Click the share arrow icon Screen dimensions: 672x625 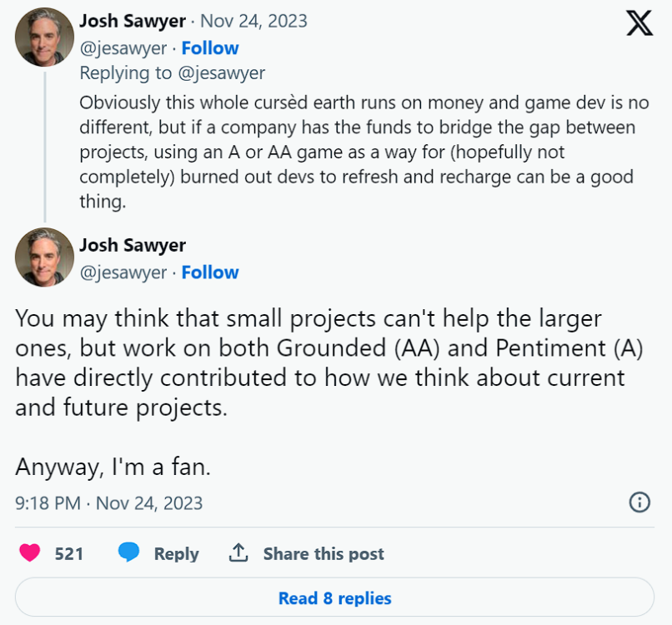pos(238,552)
